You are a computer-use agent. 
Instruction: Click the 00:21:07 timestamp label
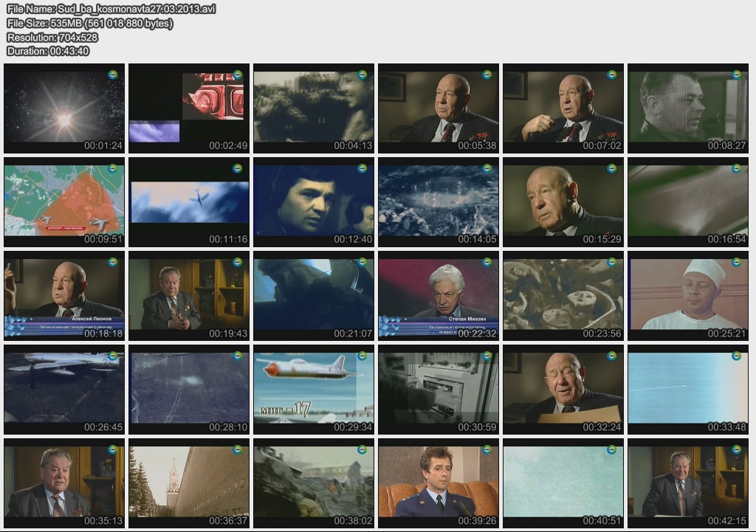pyautogui.click(x=353, y=334)
